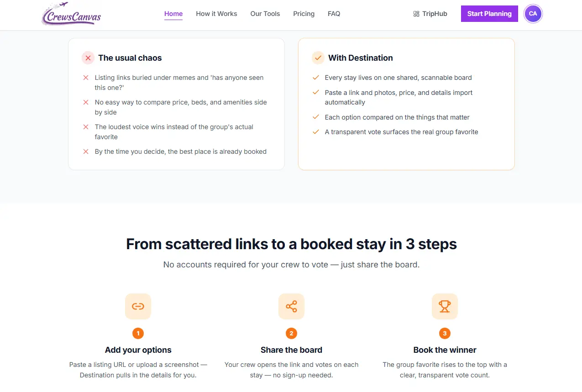Click the Book the winner heading

pos(445,350)
